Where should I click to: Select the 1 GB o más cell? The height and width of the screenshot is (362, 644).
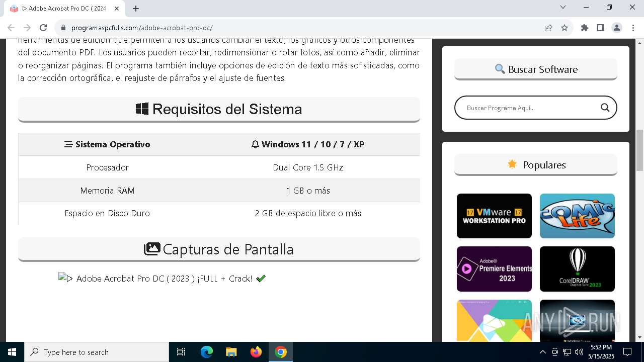click(x=308, y=191)
